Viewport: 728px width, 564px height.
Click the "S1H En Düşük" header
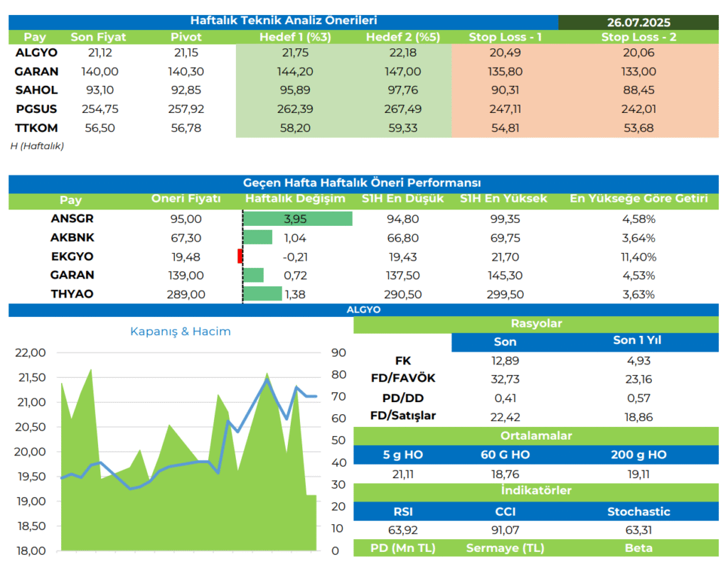402,199
